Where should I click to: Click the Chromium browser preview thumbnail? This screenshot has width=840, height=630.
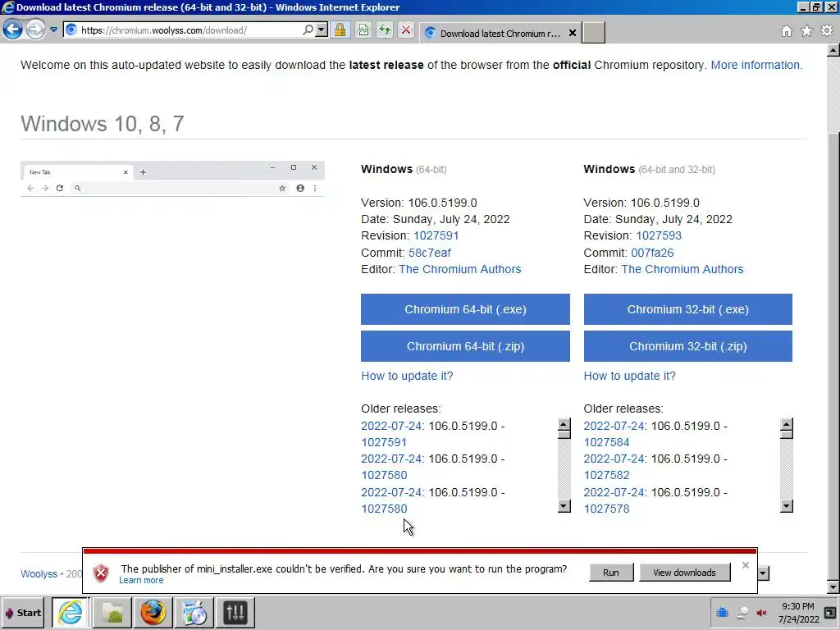click(172, 179)
